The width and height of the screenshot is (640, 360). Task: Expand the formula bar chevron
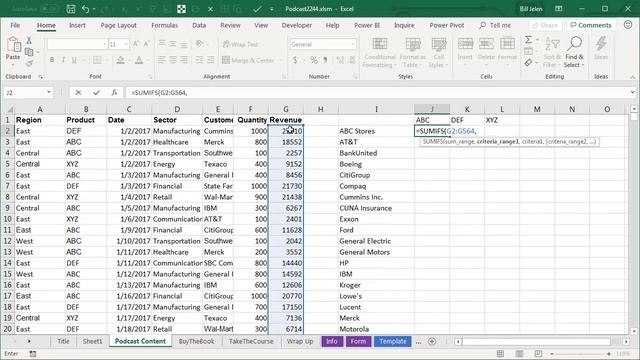(x=632, y=93)
